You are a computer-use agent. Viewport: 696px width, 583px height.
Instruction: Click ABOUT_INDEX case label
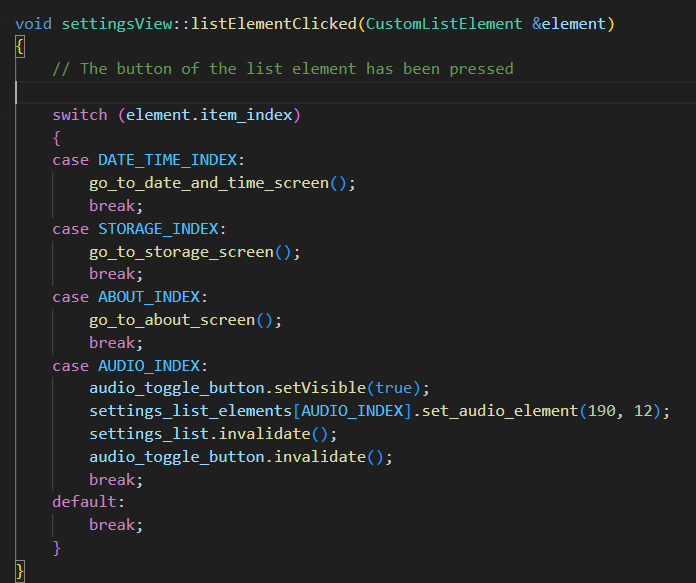point(149,297)
